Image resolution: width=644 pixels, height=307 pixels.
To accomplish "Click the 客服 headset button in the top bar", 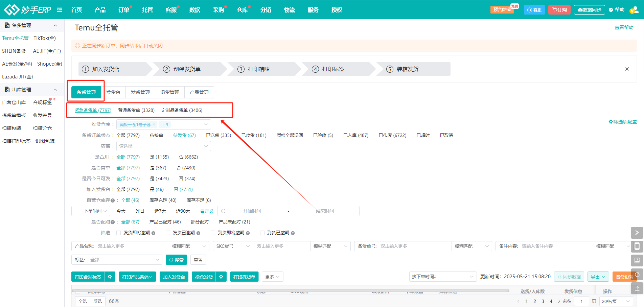I will (534, 10).
